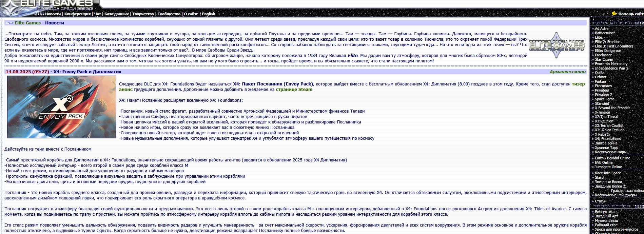Open the Elite 2: Frontier sidebar link

tap(607, 42)
